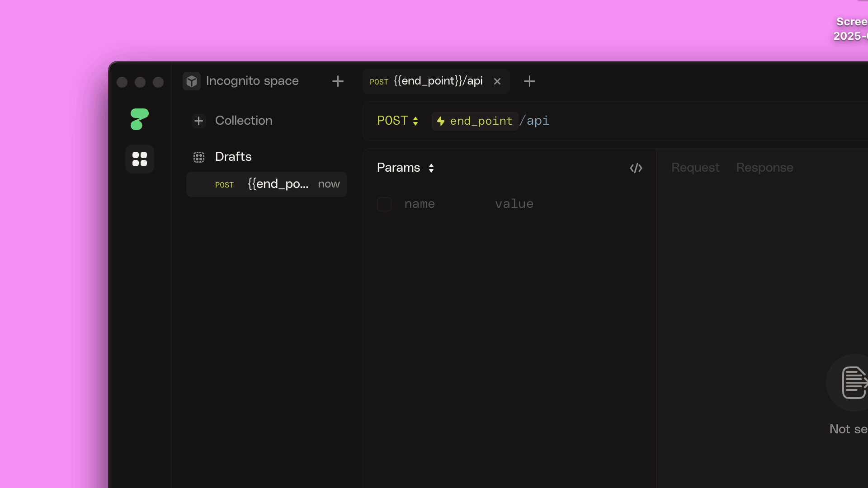Click the environment variable end_point icon
Image resolution: width=868 pixels, height=488 pixels.
pyautogui.click(x=441, y=121)
